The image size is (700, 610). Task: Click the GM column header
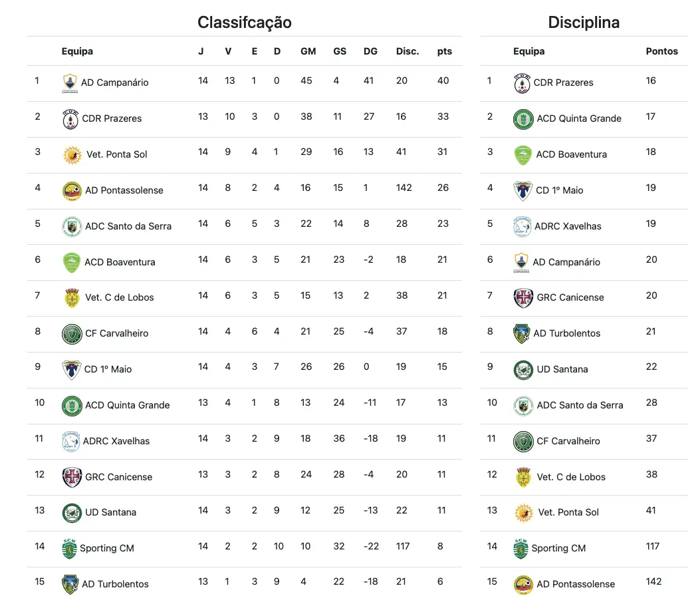(308, 51)
